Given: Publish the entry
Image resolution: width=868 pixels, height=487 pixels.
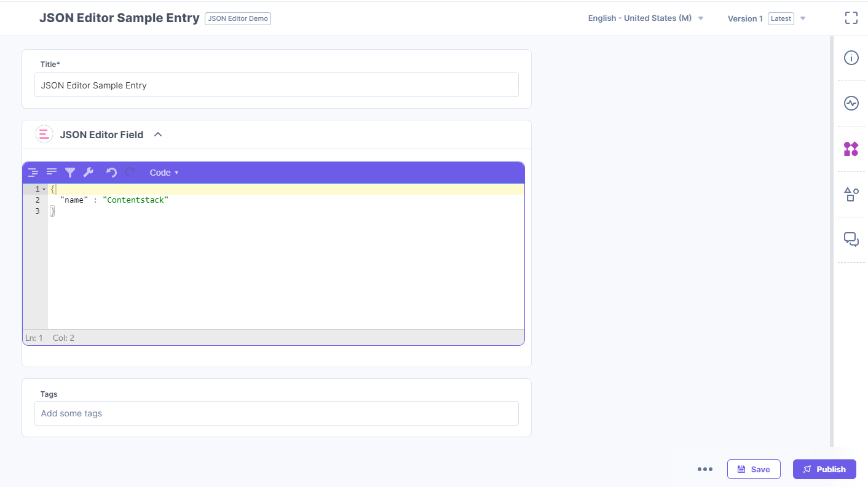Looking at the screenshot, I should click(824, 469).
